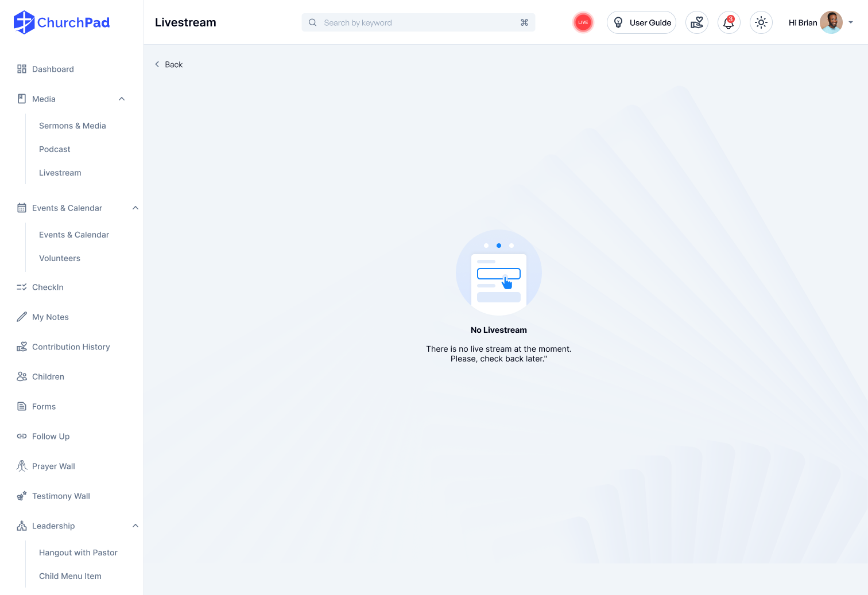868x595 pixels.
Task: Collapse the Leadership section chevron
Action: coord(135,526)
